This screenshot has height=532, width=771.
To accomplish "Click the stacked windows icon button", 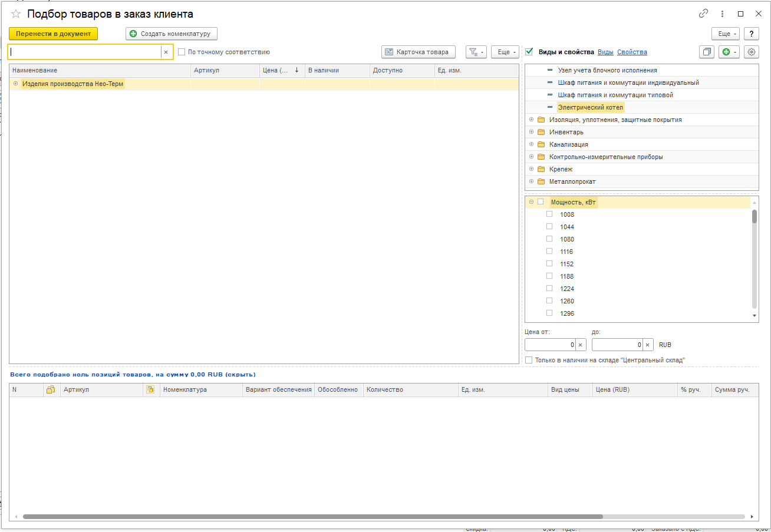I will [x=706, y=52].
